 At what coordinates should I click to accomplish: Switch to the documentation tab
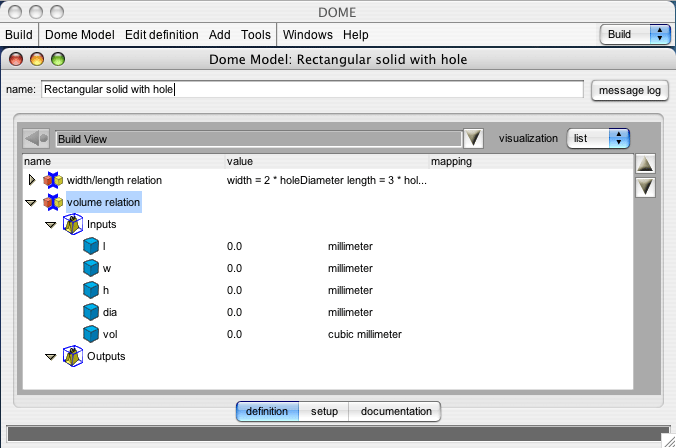click(396, 411)
